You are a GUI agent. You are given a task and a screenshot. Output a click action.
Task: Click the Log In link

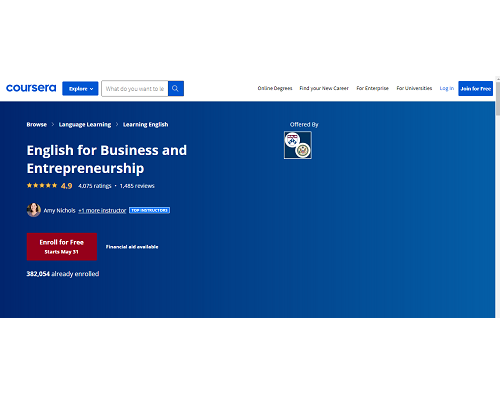coord(447,88)
